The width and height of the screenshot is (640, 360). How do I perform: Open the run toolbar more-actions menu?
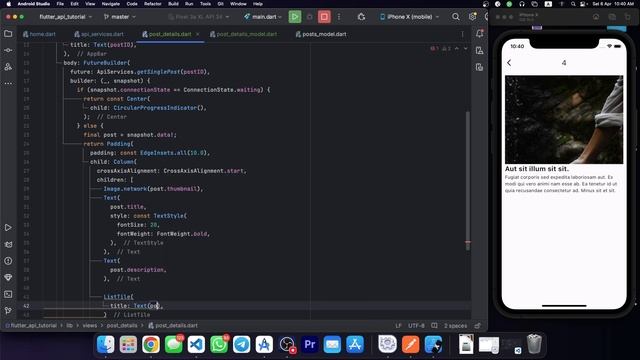pos(339,17)
